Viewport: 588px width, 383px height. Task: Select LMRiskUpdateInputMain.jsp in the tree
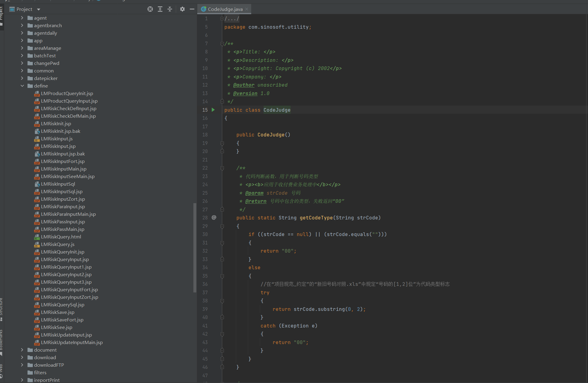(72, 342)
